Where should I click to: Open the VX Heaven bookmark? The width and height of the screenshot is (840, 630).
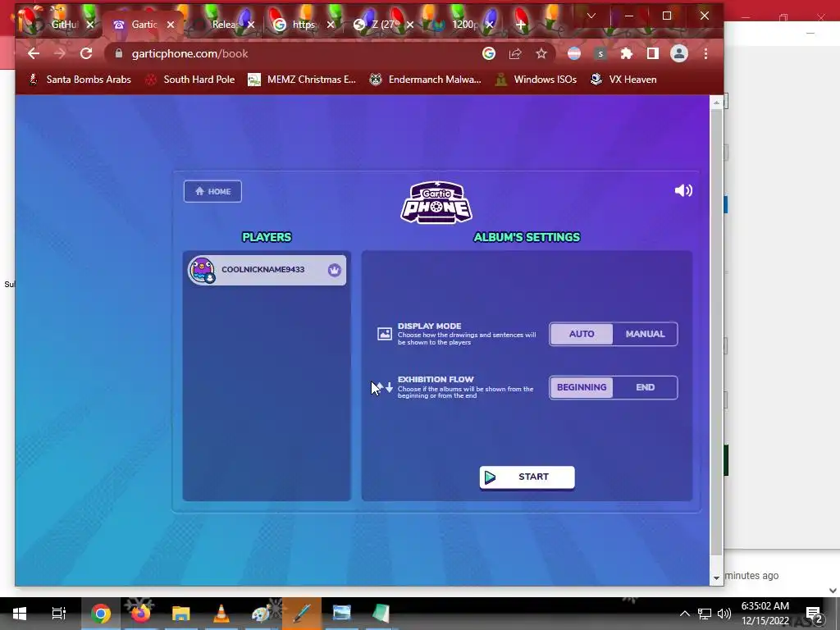pyautogui.click(x=623, y=80)
